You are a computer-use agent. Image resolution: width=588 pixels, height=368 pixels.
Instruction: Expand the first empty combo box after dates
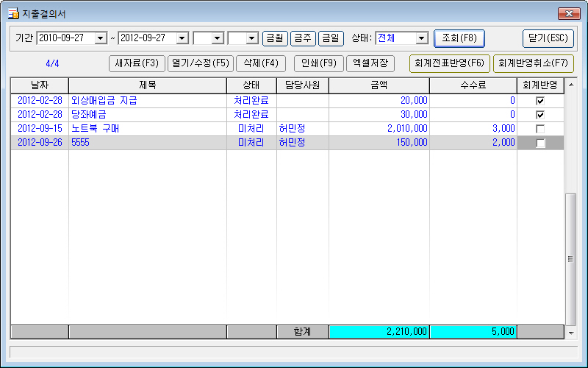coord(217,38)
